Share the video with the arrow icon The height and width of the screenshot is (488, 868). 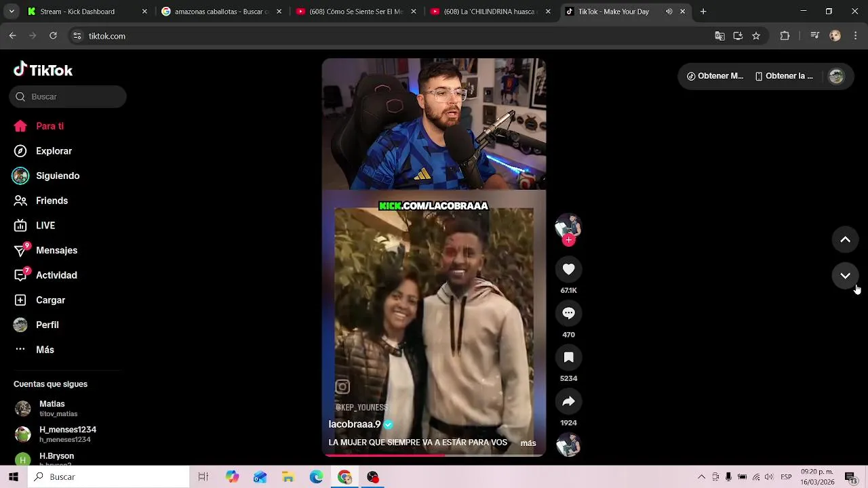[x=568, y=401]
